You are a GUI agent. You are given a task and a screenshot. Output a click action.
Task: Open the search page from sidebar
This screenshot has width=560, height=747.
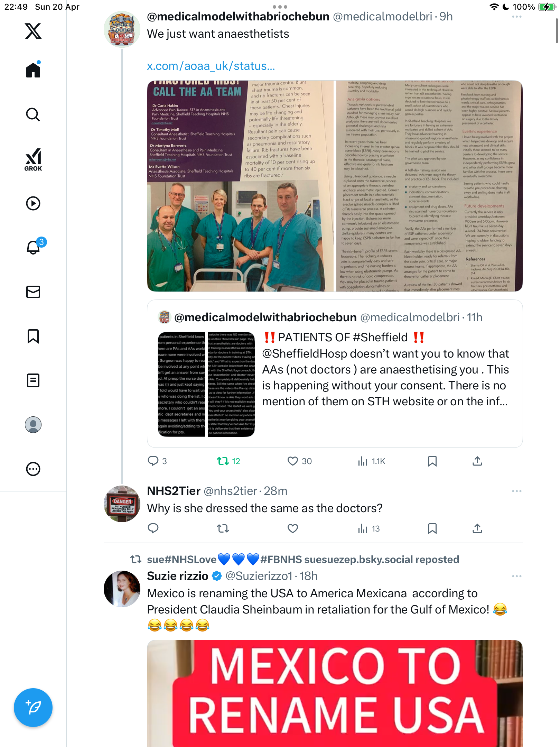(x=33, y=114)
